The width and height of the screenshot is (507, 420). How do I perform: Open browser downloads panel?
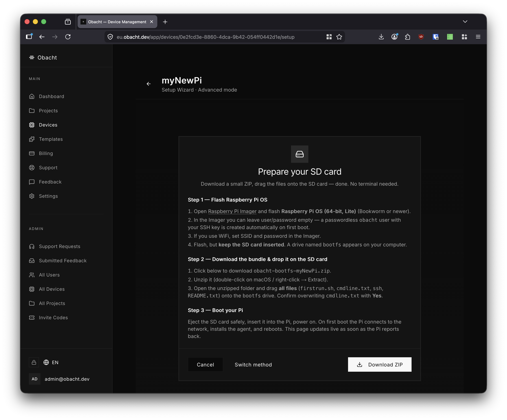pos(381,37)
